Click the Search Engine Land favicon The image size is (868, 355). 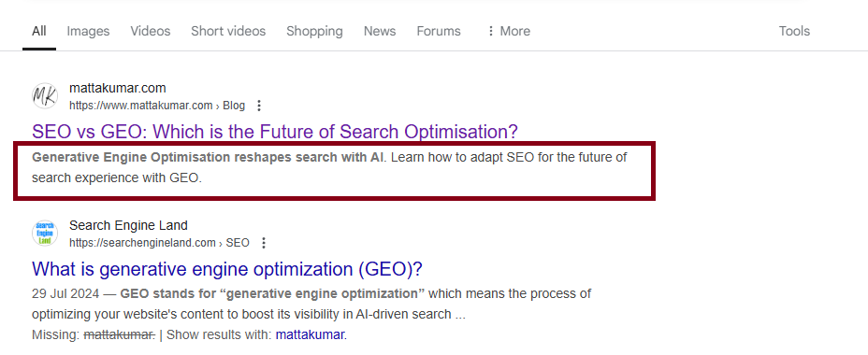click(x=44, y=234)
